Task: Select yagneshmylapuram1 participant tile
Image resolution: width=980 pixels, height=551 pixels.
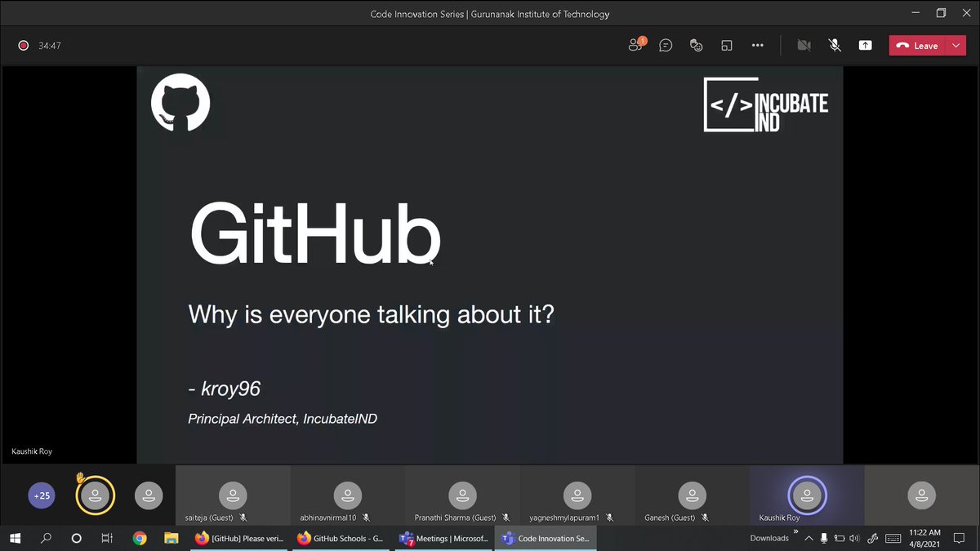Action: 577,495
